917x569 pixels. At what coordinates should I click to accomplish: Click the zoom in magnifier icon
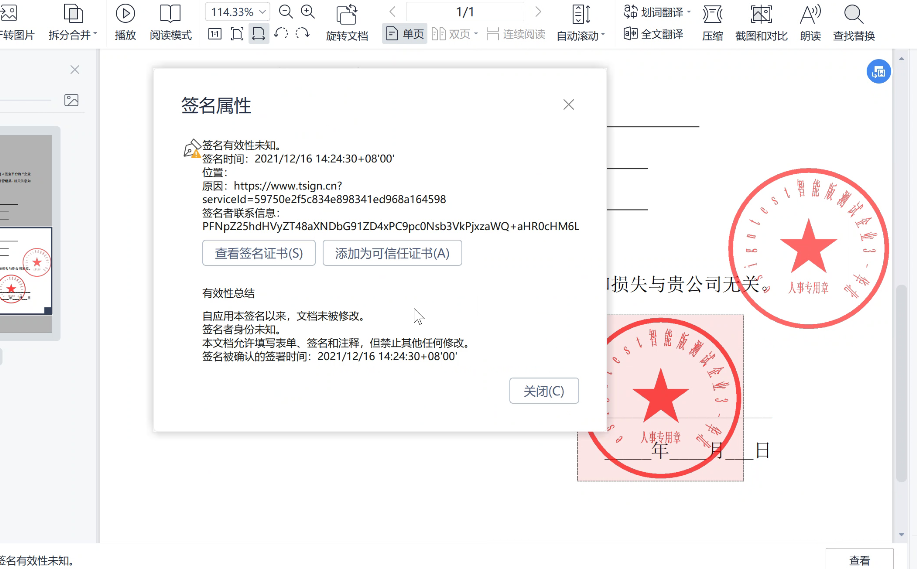[x=308, y=12]
